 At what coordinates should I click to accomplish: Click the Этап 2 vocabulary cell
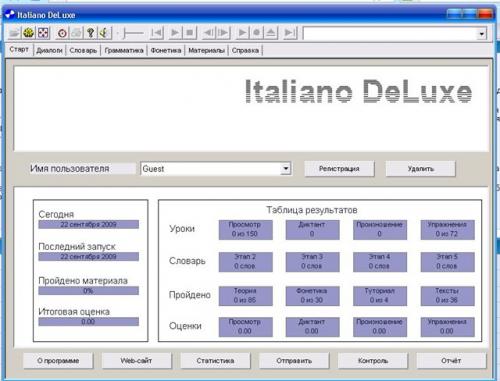(245, 262)
